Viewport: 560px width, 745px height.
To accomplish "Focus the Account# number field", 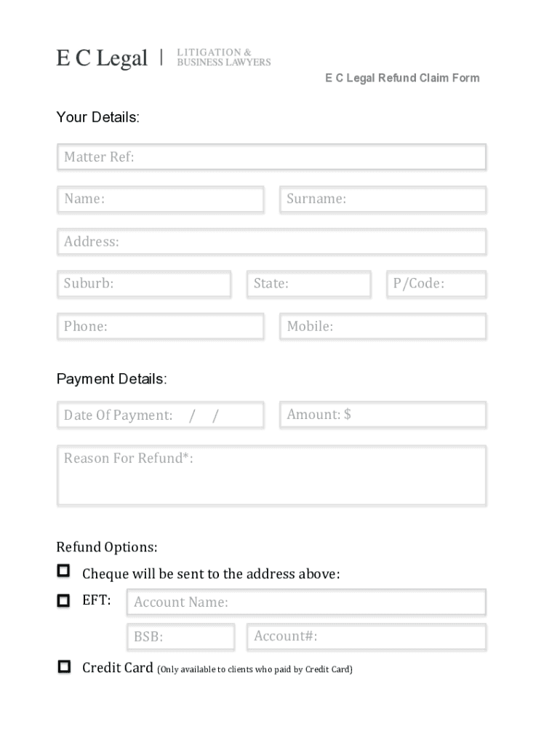I will 367,637.
